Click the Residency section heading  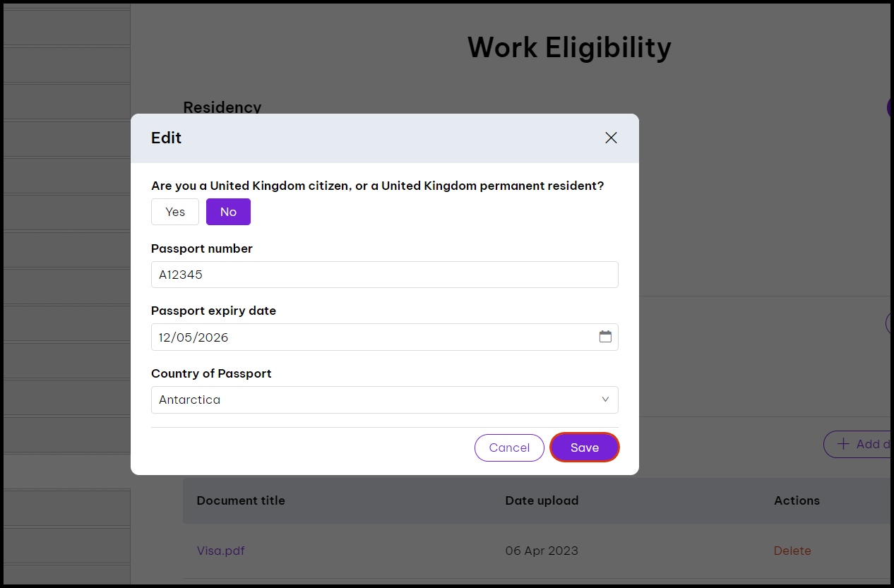222,107
